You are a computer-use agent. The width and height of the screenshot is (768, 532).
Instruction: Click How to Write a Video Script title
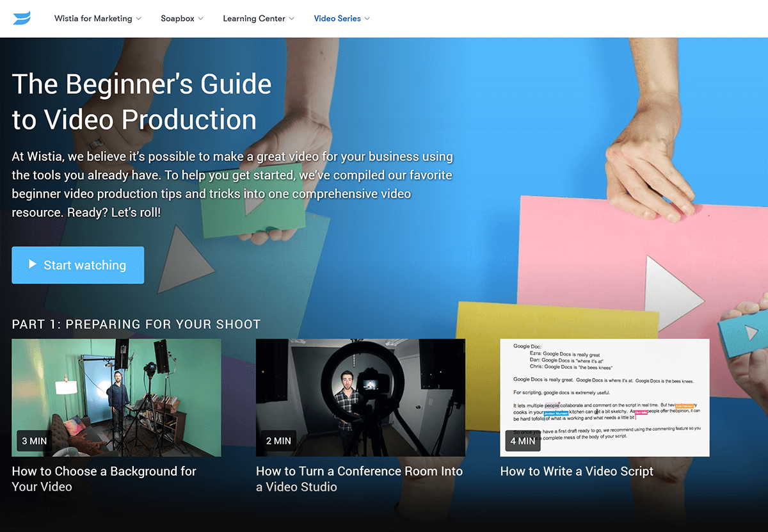click(577, 471)
